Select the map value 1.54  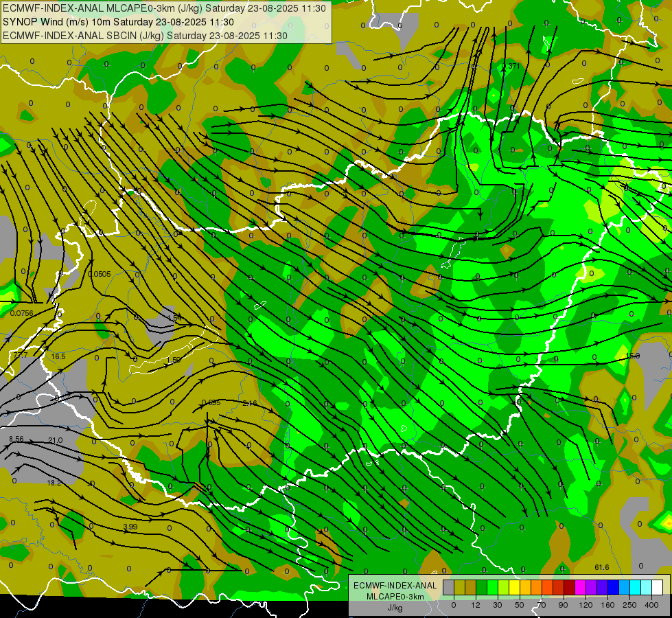point(174,318)
